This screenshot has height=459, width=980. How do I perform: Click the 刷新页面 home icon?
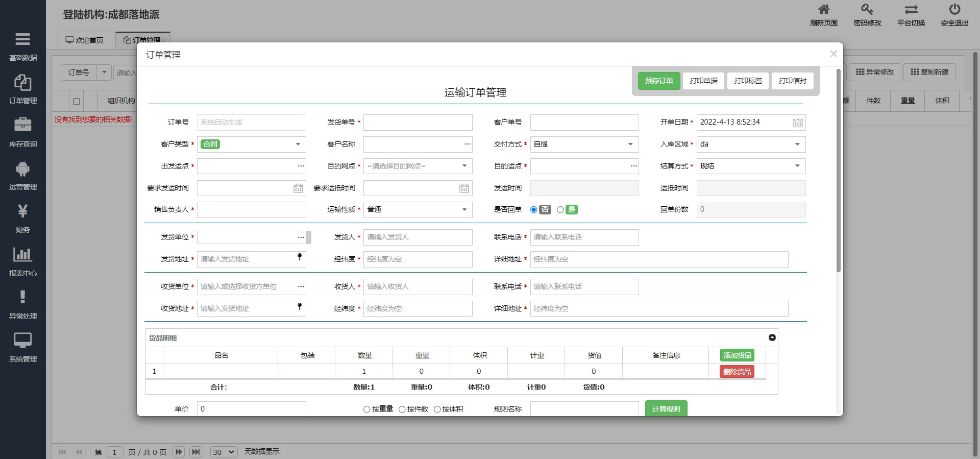(x=823, y=10)
